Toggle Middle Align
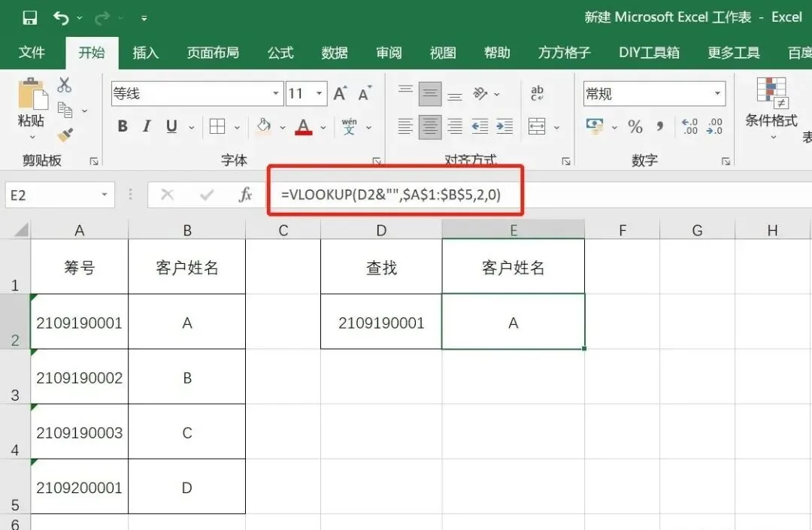Screen dimensions: 812x530 pyautogui.click(x=430, y=94)
